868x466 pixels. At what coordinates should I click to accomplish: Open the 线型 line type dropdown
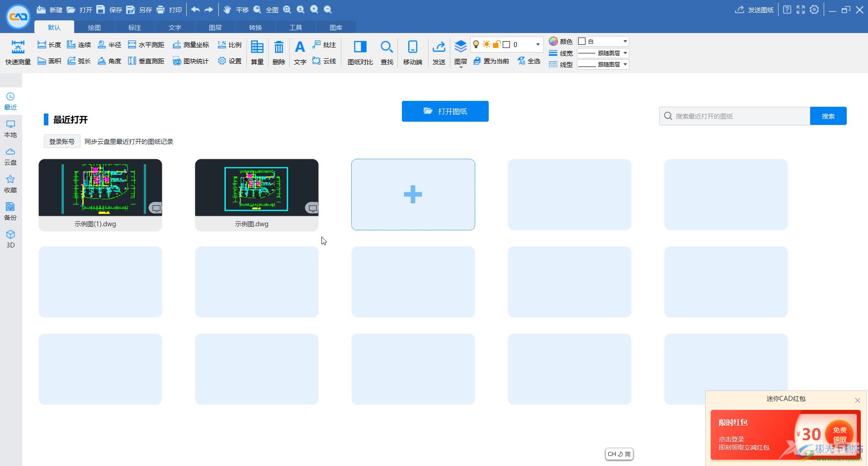(603, 64)
